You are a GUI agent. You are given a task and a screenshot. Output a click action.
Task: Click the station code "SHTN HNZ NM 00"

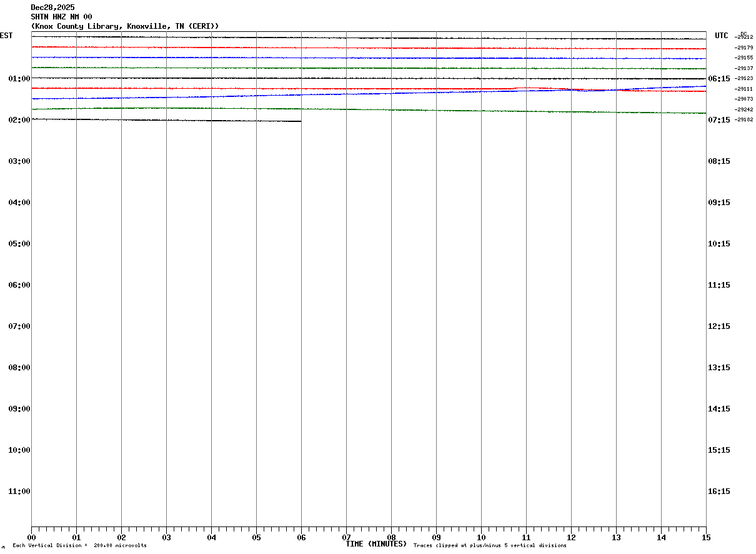click(x=61, y=17)
